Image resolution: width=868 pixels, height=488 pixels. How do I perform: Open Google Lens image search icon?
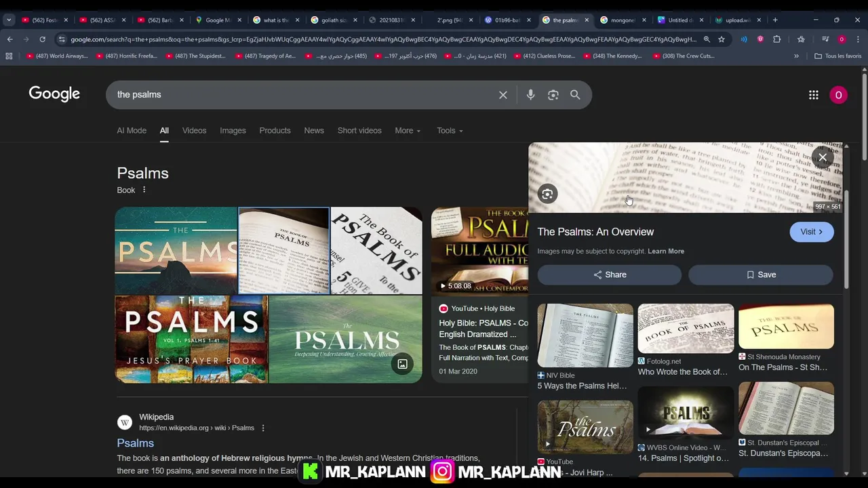(x=553, y=95)
